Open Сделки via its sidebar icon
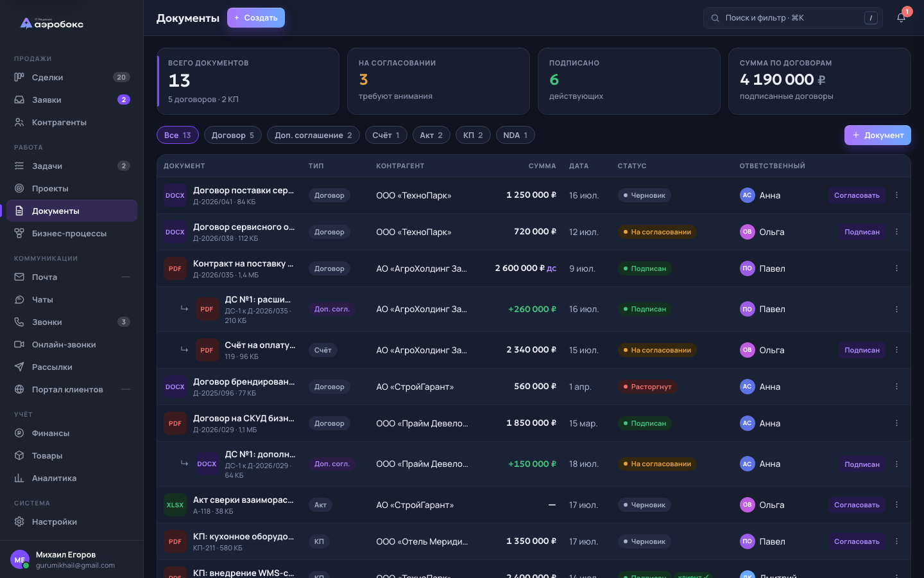 tap(19, 77)
